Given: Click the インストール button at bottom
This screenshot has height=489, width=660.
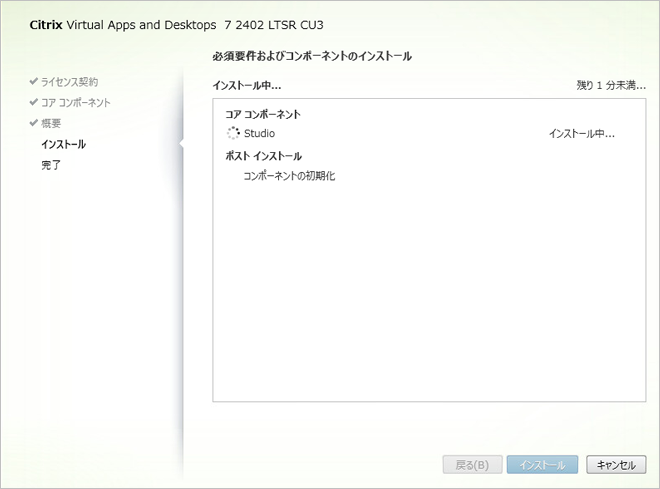Looking at the screenshot, I should click(542, 465).
